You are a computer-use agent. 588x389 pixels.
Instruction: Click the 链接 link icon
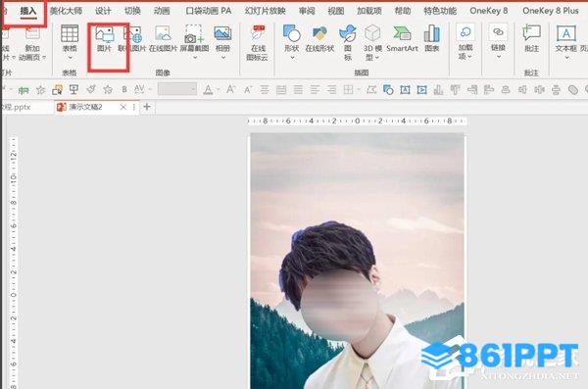tap(498, 32)
